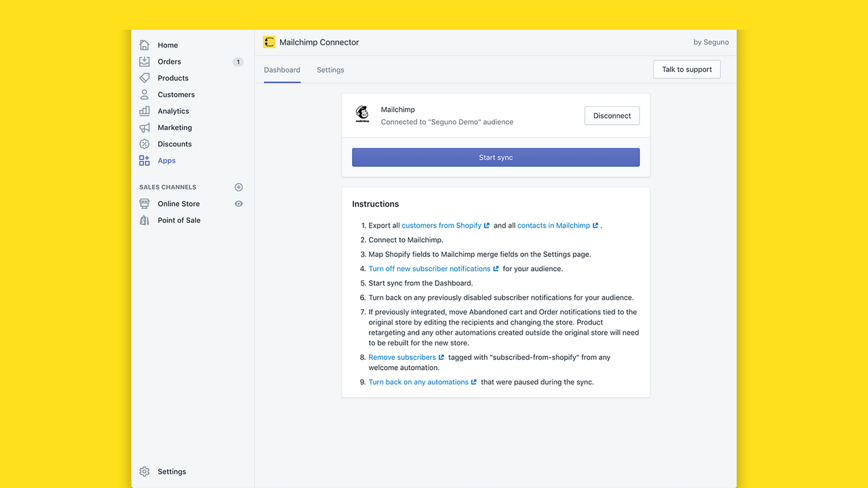
Task: Switch to the Settings tab
Action: [330, 70]
